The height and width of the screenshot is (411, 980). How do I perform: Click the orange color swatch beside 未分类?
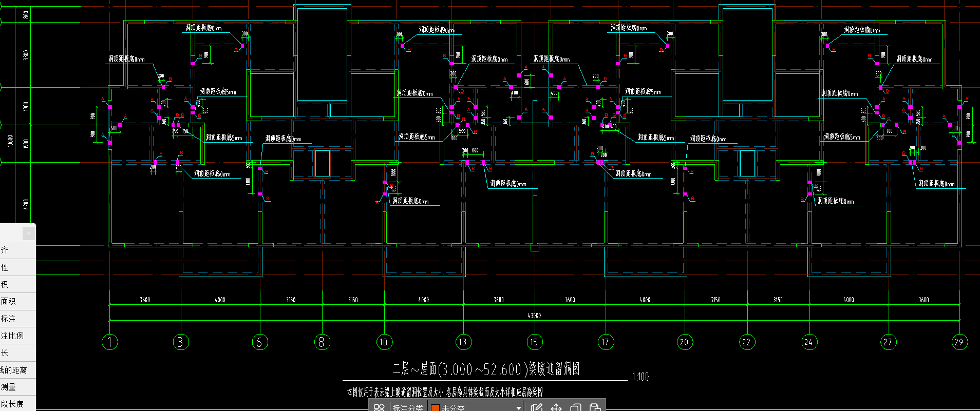tap(435, 408)
